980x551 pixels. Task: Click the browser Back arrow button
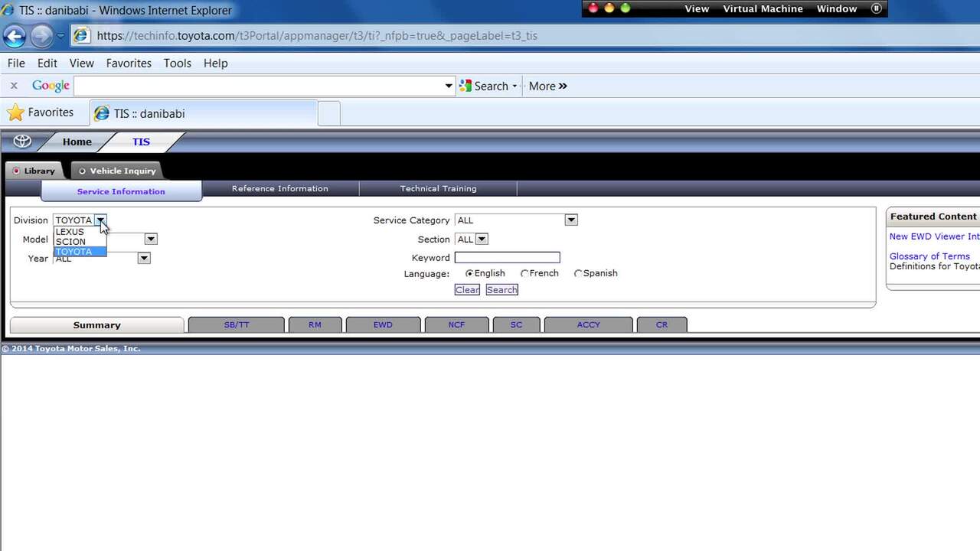click(15, 36)
